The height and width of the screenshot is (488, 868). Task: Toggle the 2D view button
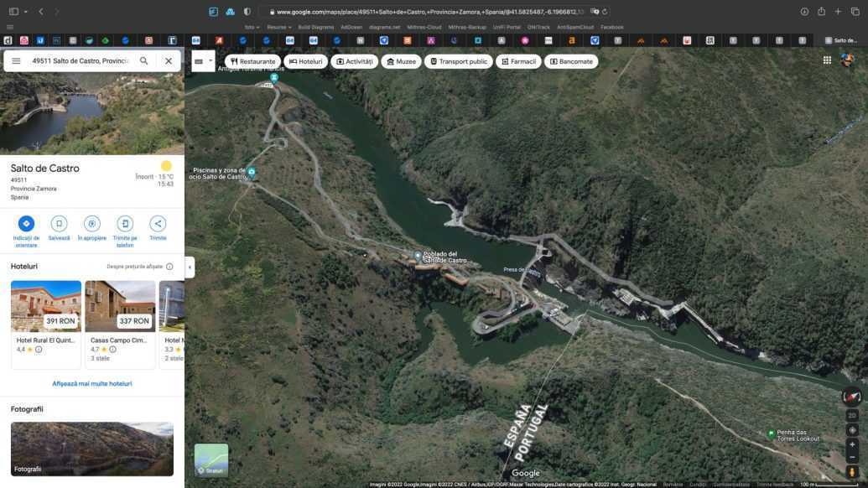[852, 415]
